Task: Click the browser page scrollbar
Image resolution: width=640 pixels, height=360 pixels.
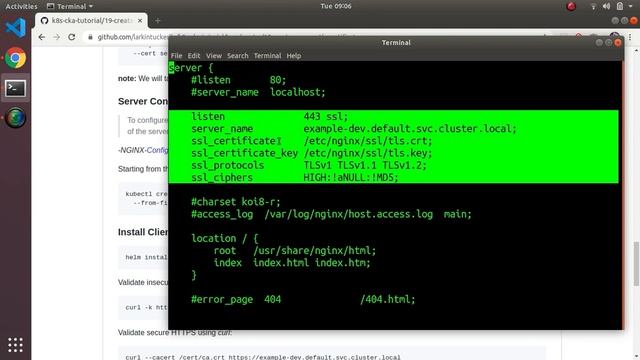Action: (636, 263)
